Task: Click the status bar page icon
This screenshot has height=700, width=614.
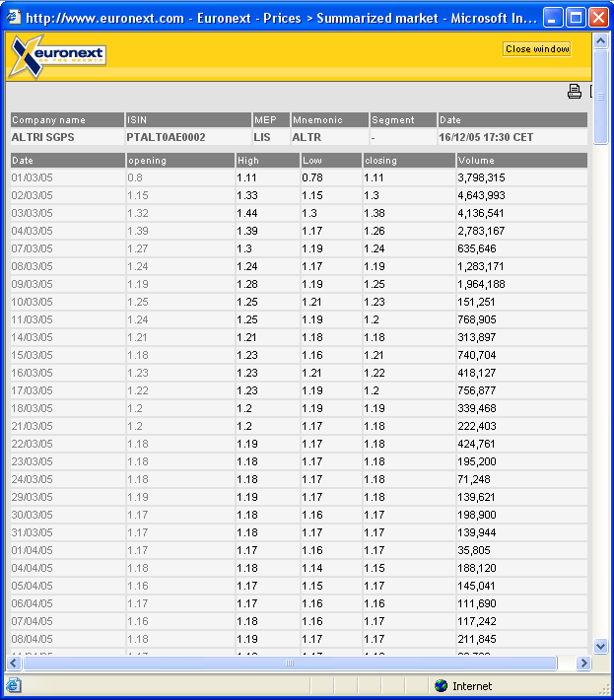Action: point(13,685)
